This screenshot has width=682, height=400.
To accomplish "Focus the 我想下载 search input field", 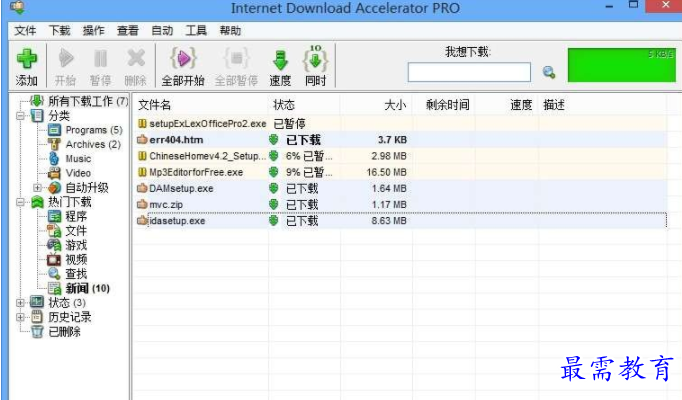I will tap(469, 72).
